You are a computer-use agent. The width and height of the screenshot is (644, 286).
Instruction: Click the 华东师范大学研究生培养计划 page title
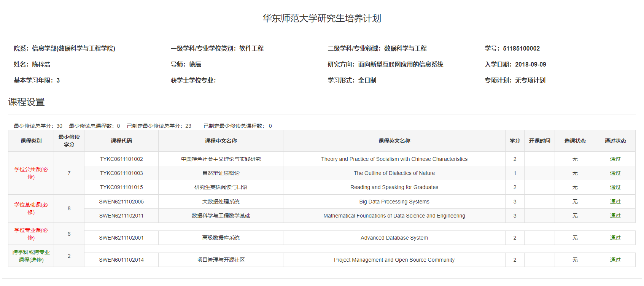coord(322,18)
